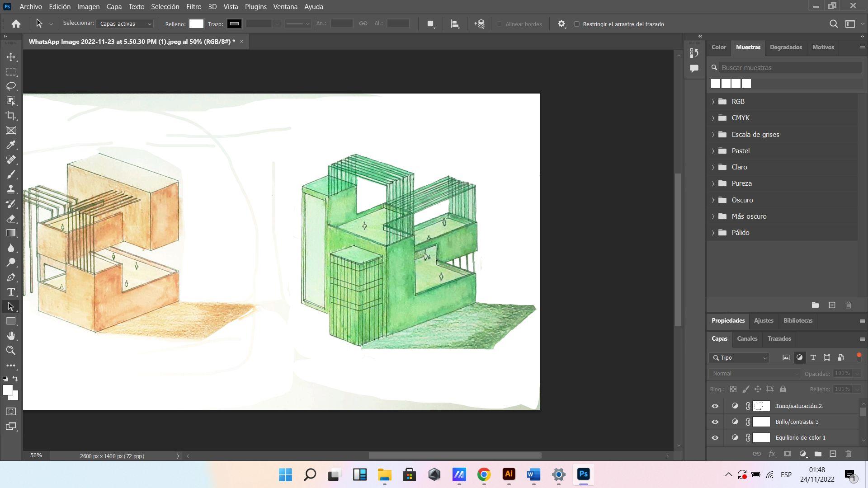Select the Crop tool
The width and height of the screenshot is (868, 488).
11,116
